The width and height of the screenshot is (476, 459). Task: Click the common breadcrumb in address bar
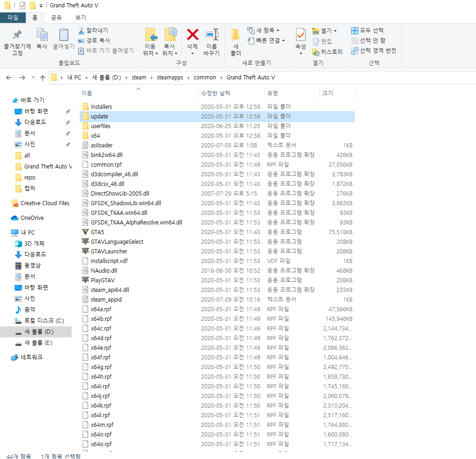pos(205,78)
